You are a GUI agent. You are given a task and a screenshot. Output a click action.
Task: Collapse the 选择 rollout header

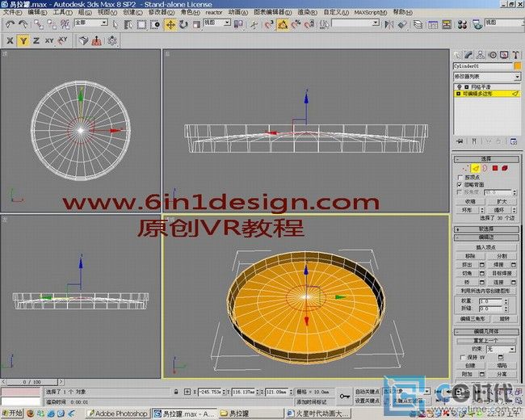tap(486, 159)
